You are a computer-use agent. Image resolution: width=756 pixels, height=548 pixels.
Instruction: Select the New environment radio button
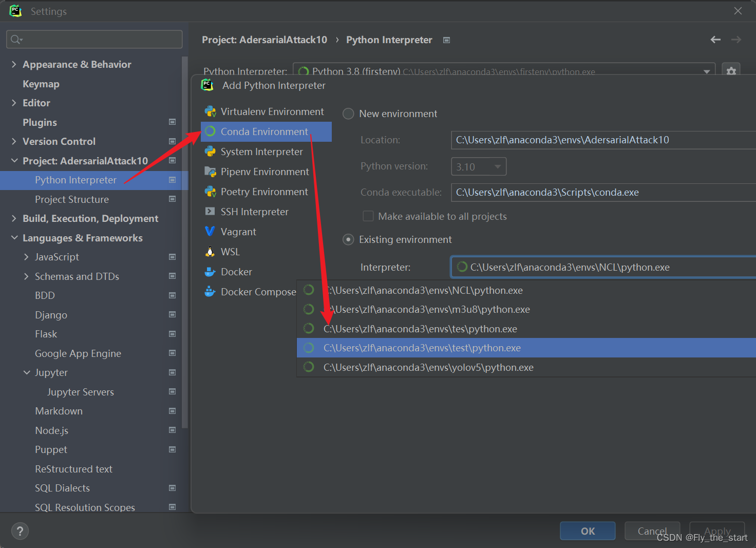[348, 114]
